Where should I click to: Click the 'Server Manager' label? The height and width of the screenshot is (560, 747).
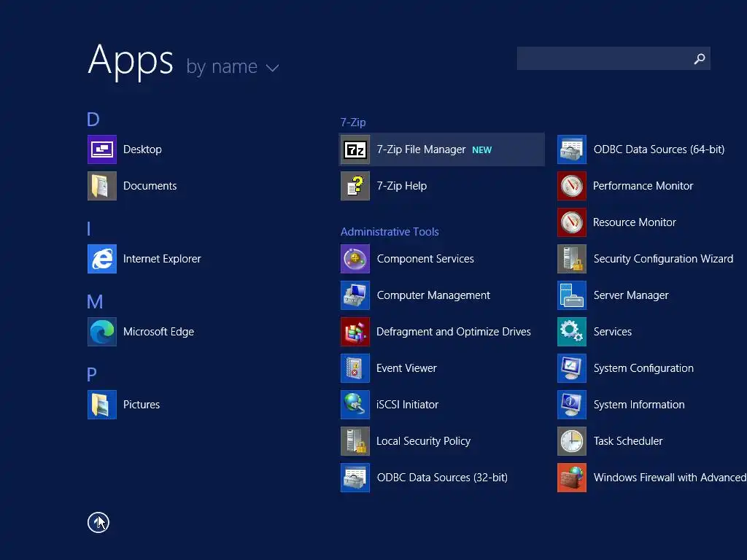[631, 296]
